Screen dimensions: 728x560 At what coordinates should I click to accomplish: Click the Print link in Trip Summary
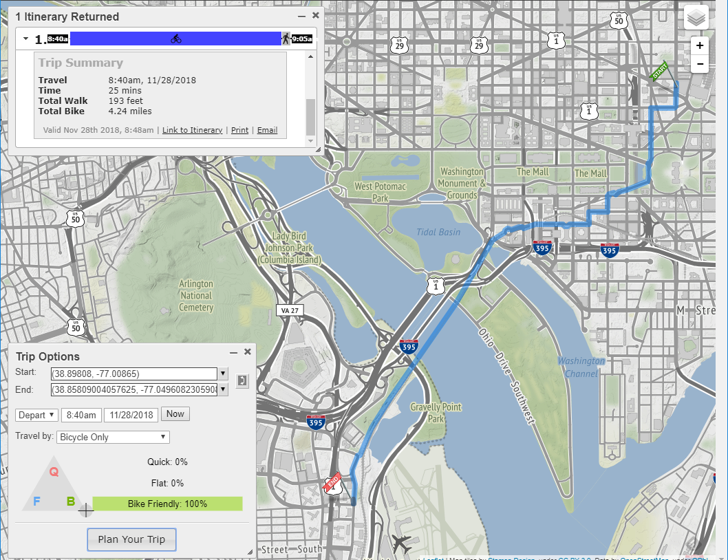point(239,129)
